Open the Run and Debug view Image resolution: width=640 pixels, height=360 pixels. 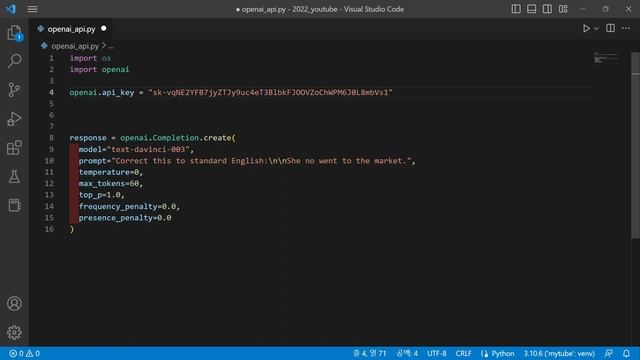click(14, 119)
